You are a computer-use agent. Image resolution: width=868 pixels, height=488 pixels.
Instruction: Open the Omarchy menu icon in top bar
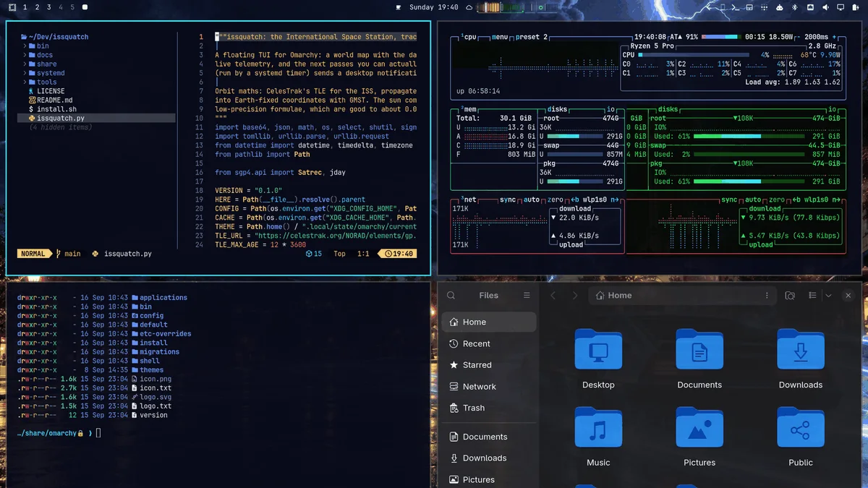point(12,7)
